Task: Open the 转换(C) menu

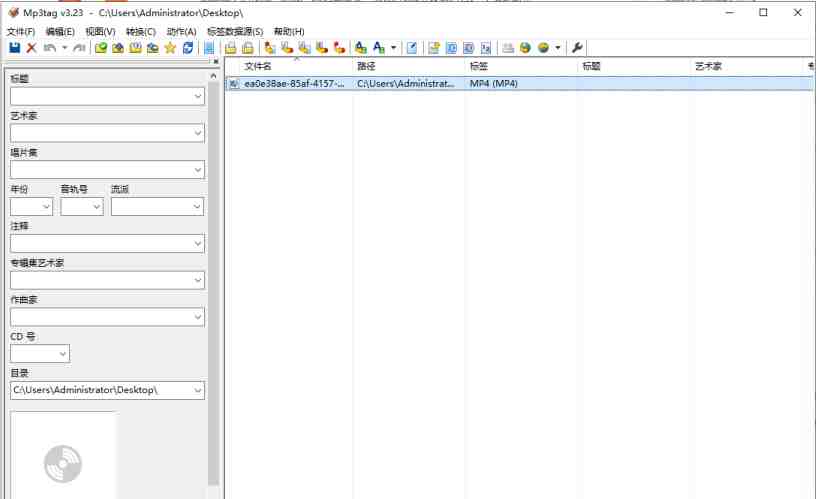Action: click(141, 32)
